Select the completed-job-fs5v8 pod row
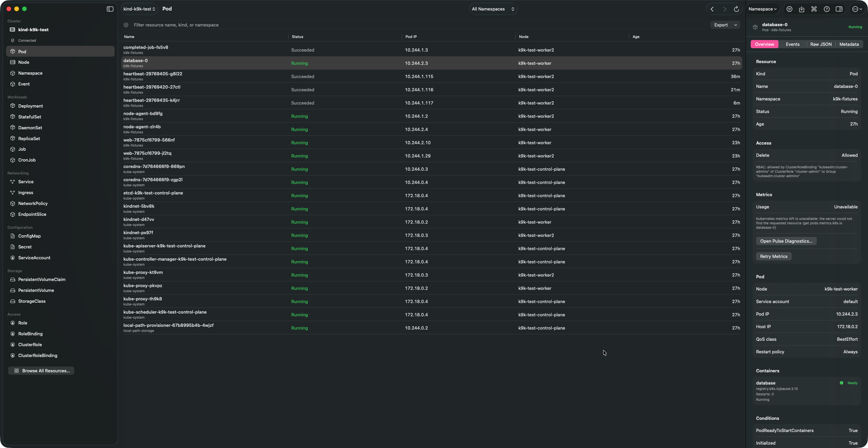This screenshot has height=448, width=868. (x=432, y=50)
